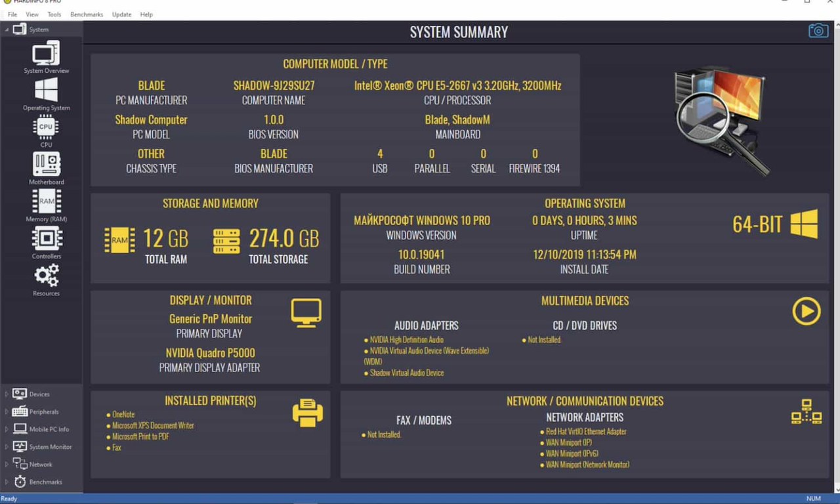Open the CPU section icon

[46, 127]
